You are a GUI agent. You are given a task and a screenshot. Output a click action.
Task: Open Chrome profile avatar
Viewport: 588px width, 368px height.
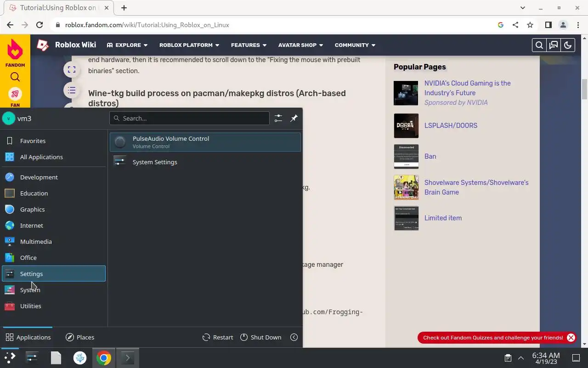click(563, 25)
